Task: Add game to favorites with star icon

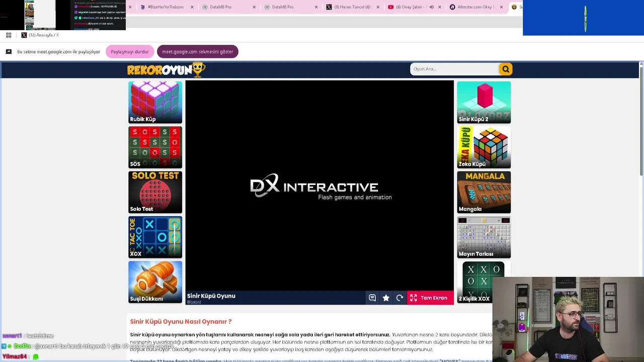Action: [386, 298]
